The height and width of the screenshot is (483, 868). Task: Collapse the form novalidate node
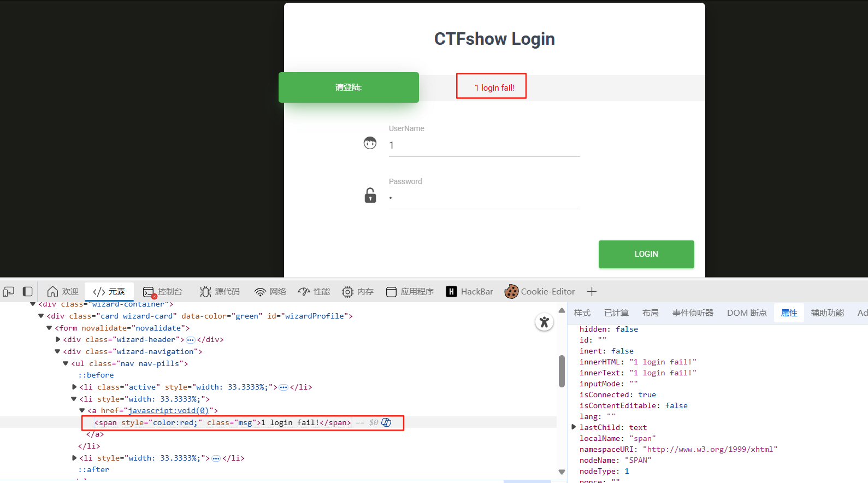tap(49, 328)
